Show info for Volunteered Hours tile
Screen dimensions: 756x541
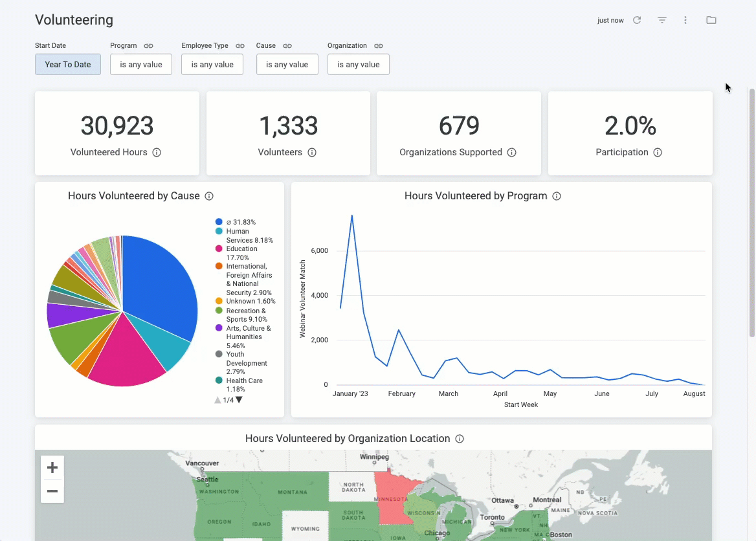(x=157, y=152)
